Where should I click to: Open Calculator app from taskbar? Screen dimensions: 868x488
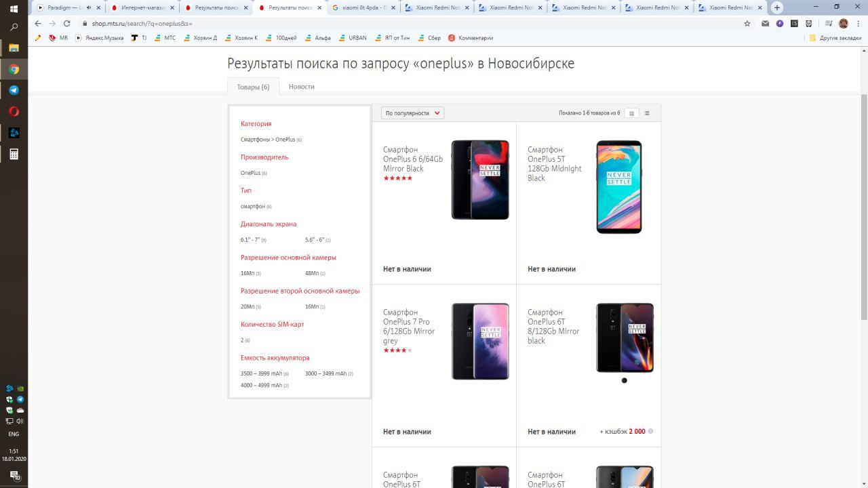click(14, 155)
